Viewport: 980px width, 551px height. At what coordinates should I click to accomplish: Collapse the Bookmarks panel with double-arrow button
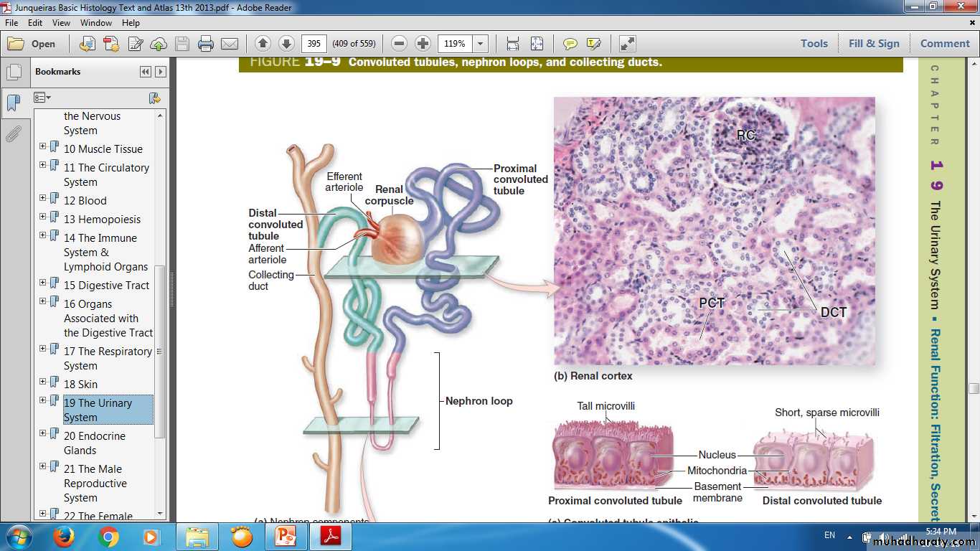[x=146, y=72]
